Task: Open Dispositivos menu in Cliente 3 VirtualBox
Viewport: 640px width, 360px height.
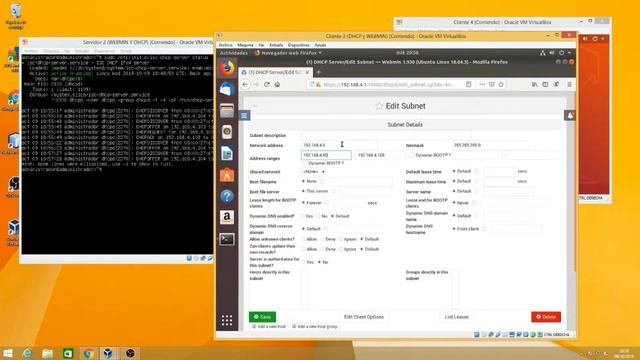Action: tap(298, 45)
